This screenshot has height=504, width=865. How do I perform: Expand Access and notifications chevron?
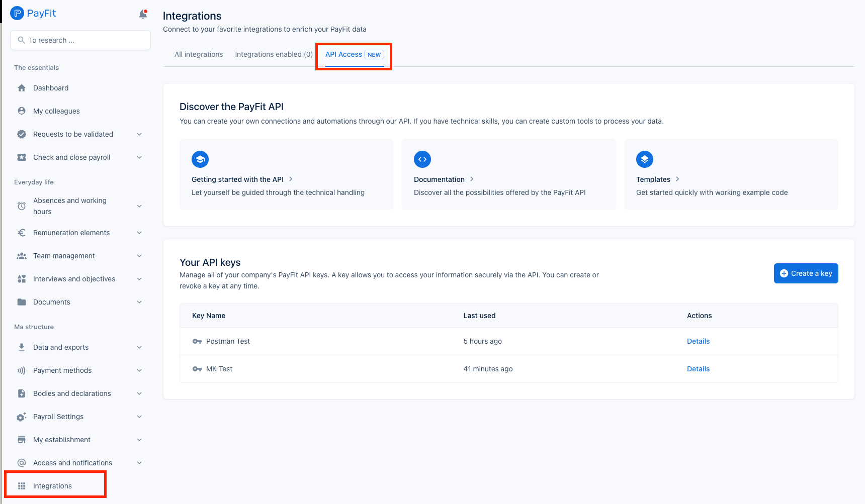click(x=139, y=463)
